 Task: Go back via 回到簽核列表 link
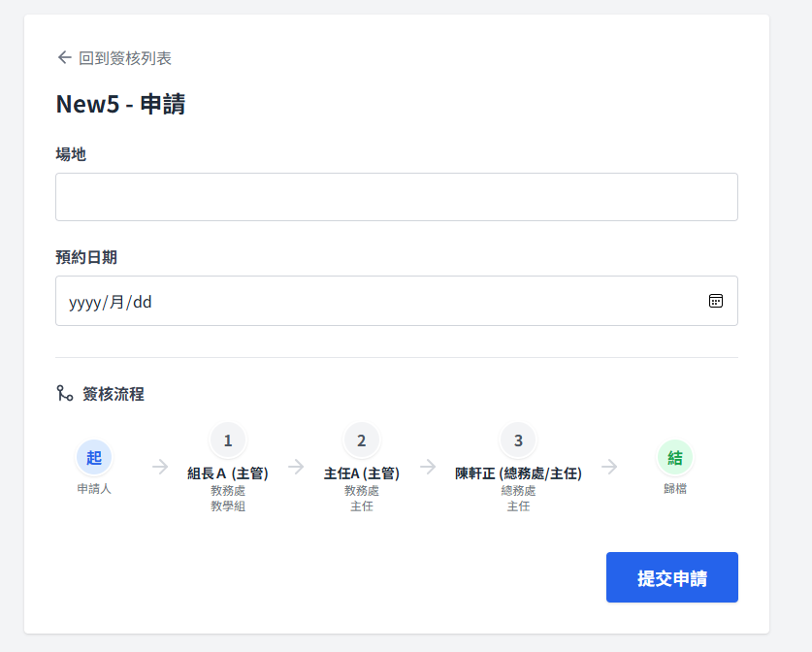click(x=124, y=58)
